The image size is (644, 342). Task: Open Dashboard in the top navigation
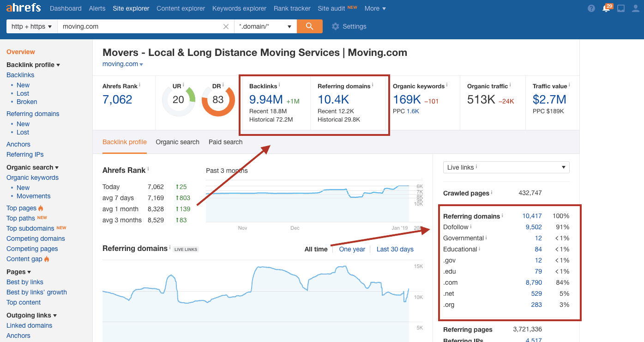click(x=66, y=8)
